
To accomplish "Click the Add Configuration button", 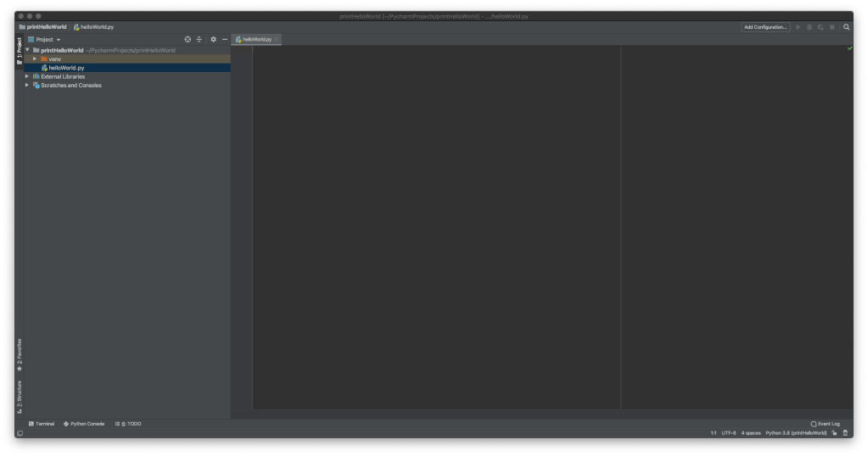I will click(x=765, y=27).
